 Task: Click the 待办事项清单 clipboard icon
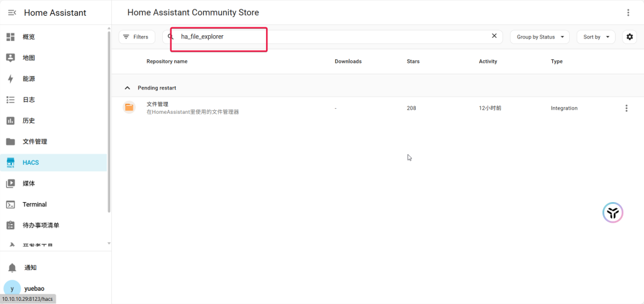pyautogui.click(x=11, y=225)
